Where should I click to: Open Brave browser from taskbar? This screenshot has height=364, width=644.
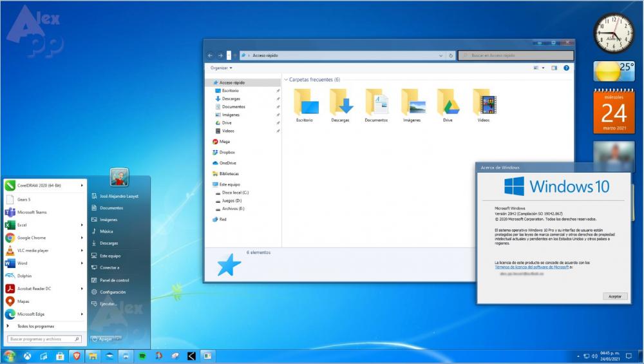point(77,356)
